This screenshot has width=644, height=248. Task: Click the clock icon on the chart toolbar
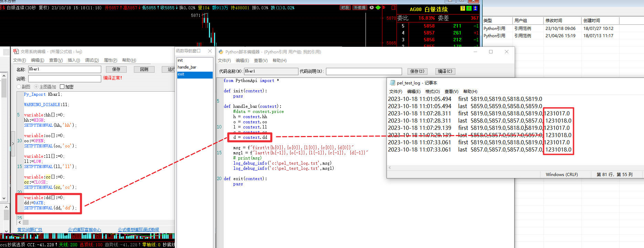(x=372, y=8)
